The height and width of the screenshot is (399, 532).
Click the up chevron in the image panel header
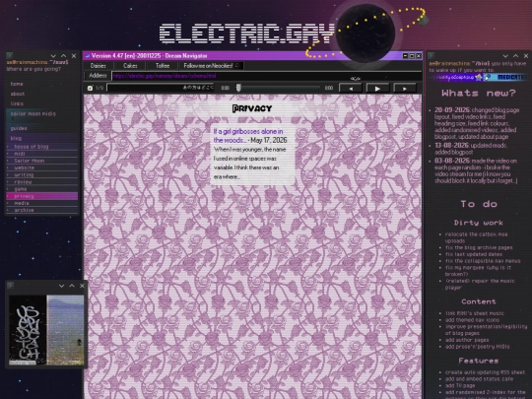[x=72, y=286]
